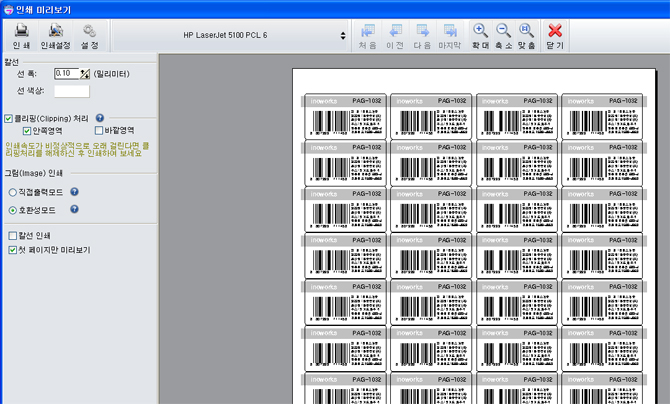Enable the 칼선 인쇄 checkbox
This screenshot has width=670, height=404.
(x=12, y=236)
